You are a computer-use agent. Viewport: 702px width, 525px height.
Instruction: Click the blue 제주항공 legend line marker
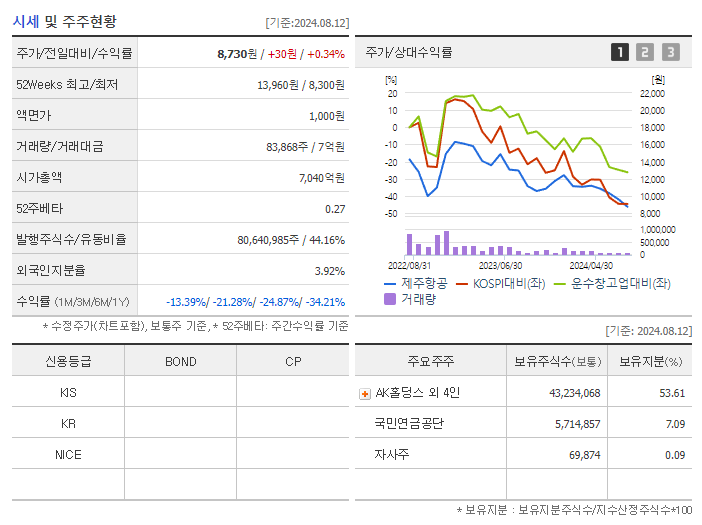(390, 284)
